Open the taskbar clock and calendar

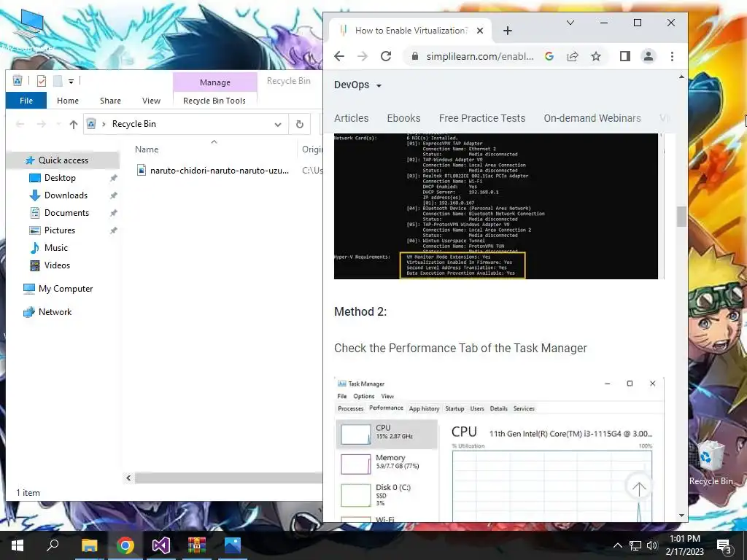(684, 545)
